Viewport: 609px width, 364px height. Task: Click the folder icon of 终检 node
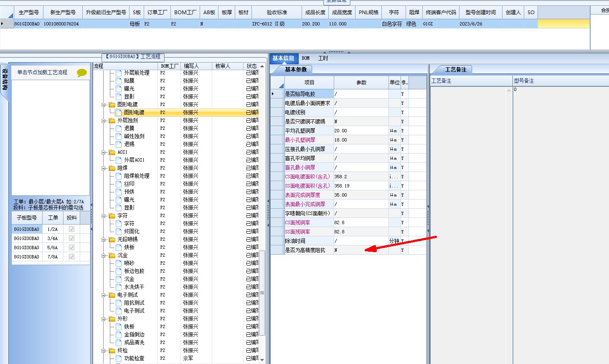[112, 351]
